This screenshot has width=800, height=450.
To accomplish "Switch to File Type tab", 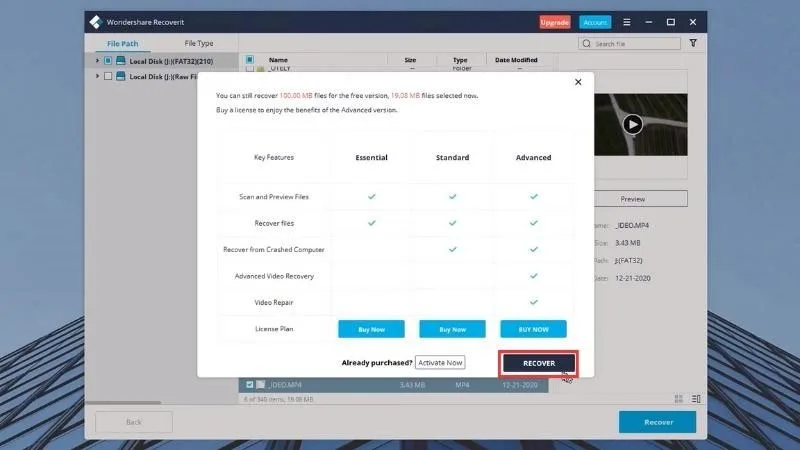I will click(x=199, y=43).
